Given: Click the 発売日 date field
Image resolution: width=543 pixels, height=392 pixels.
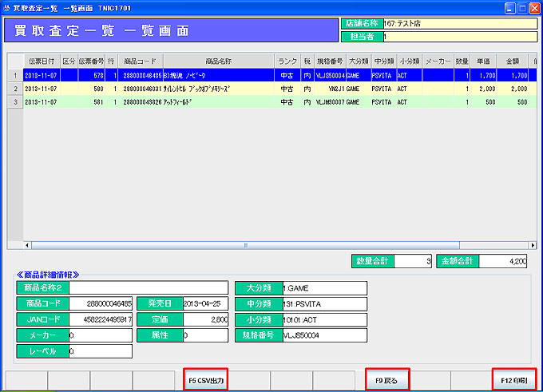Looking at the screenshot, I should pos(205,303).
